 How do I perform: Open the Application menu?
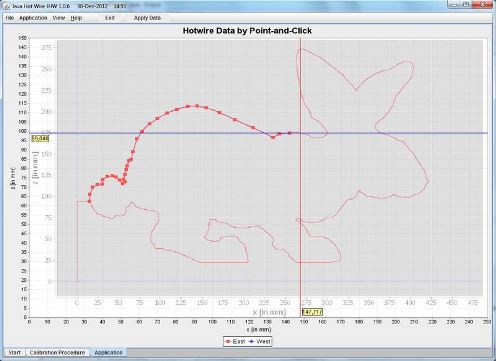coord(33,18)
